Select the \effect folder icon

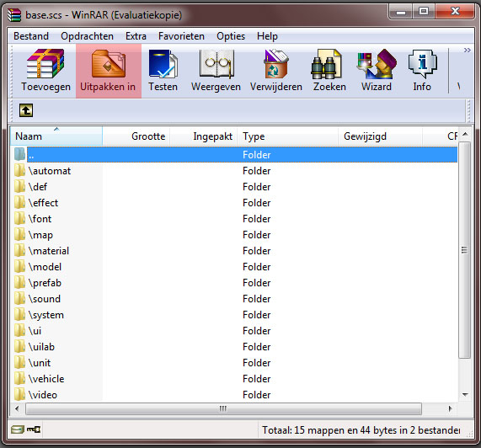pyautogui.click(x=19, y=202)
